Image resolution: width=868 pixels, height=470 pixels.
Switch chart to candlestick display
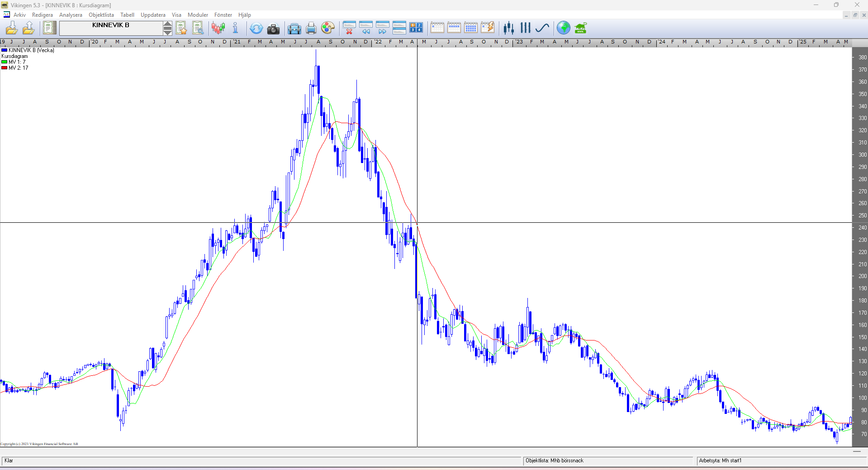tap(509, 28)
